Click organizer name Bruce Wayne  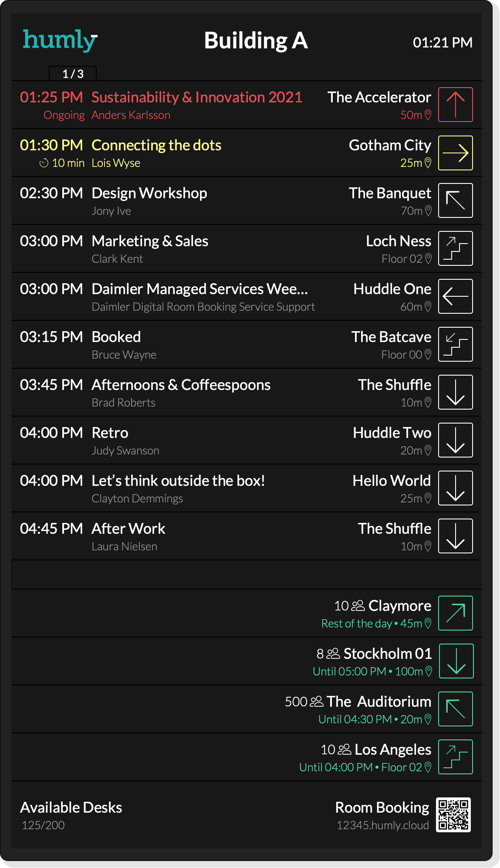(124, 355)
